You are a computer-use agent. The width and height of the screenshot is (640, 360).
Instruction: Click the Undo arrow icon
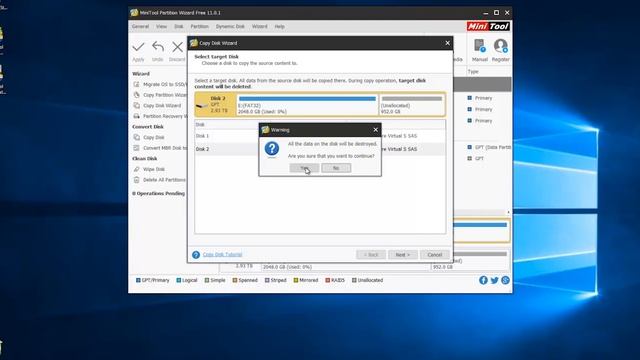point(158,47)
